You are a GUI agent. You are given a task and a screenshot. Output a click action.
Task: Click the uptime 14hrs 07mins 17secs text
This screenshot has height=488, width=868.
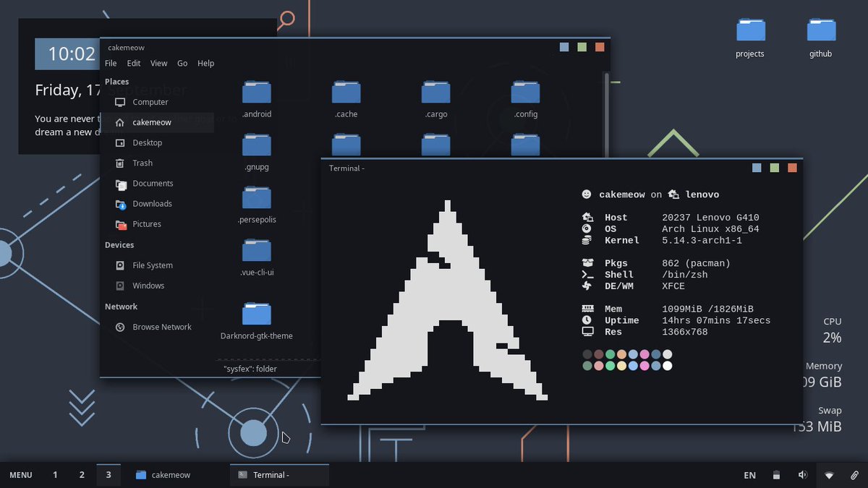pyautogui.click(x=716, y=320)
